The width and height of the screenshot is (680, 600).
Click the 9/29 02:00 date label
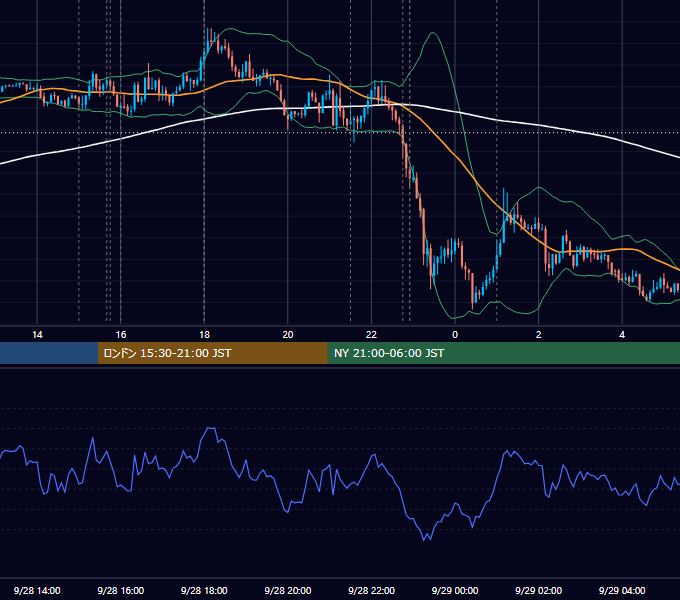coord(538,590)
